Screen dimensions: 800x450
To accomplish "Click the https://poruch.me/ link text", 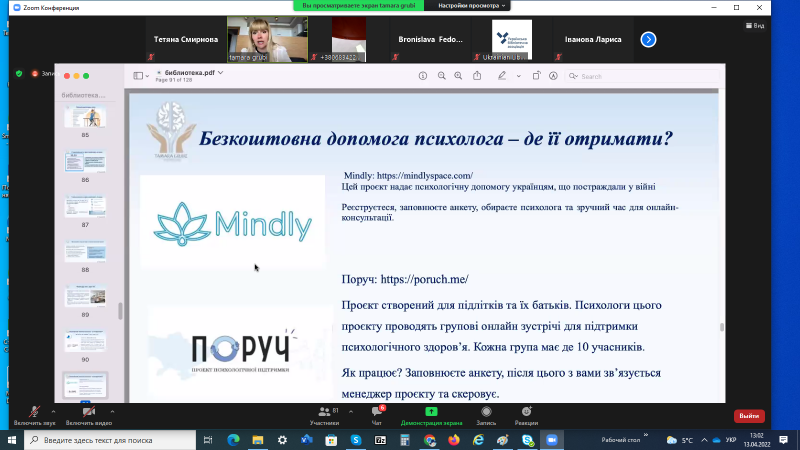I will [424, 279].
